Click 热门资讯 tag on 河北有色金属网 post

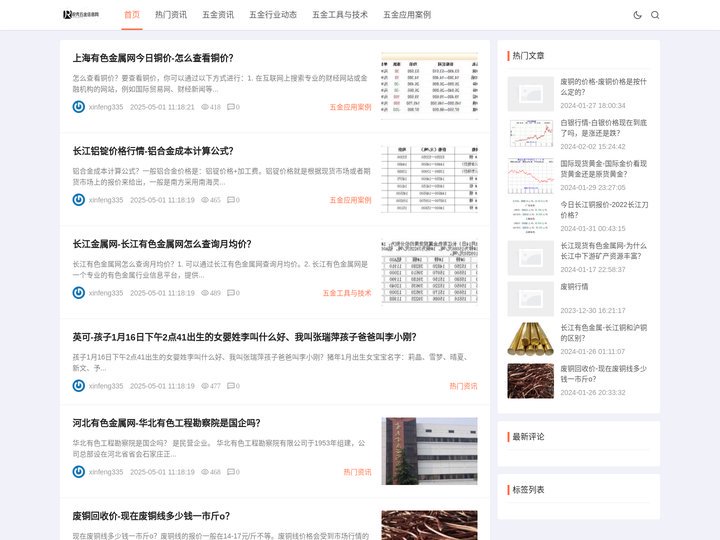[357, 472]
